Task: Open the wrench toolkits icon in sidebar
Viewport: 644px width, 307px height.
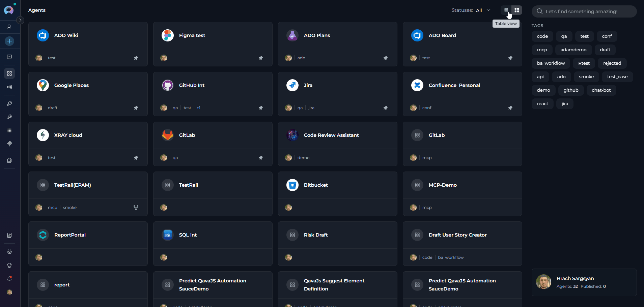Action: [9, 117]
